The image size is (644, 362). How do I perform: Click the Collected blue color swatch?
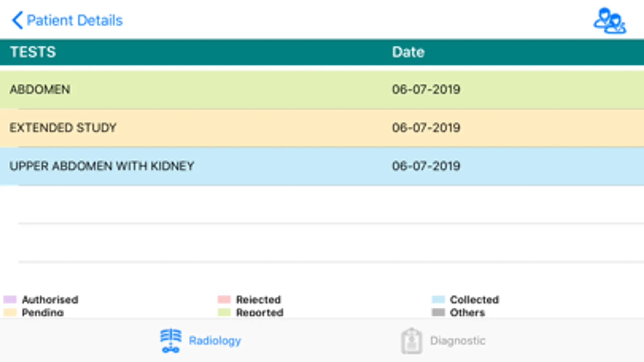point(438,299)
